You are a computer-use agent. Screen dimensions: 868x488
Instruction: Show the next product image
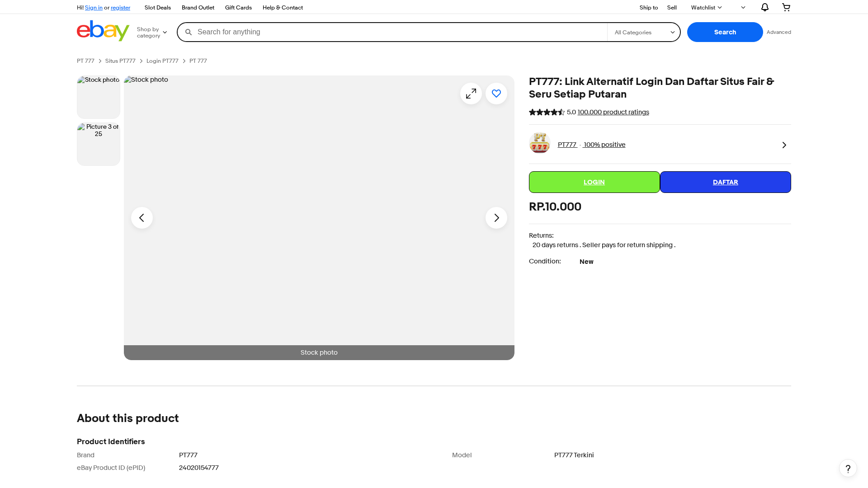496,218
